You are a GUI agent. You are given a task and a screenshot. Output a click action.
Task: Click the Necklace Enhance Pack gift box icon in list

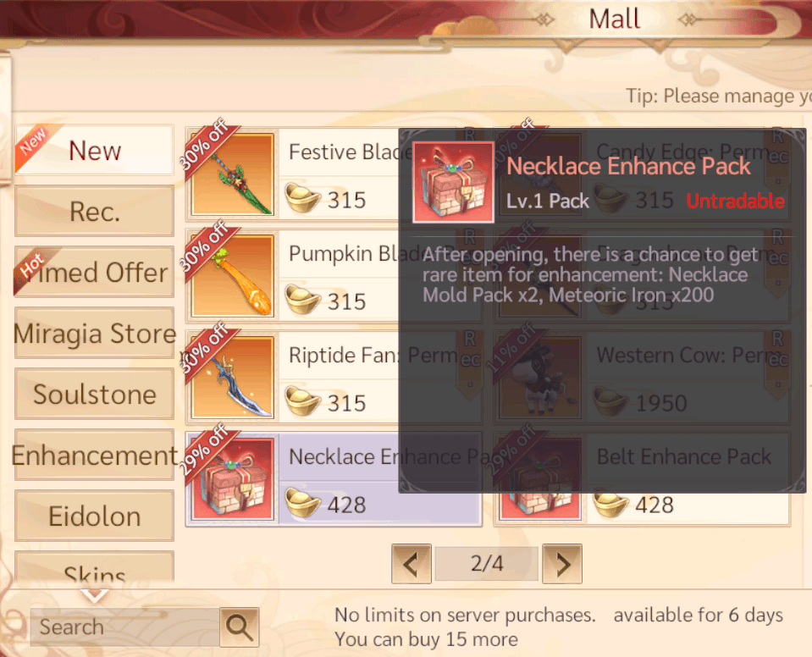pyautogui.click(x=233, y=479)
